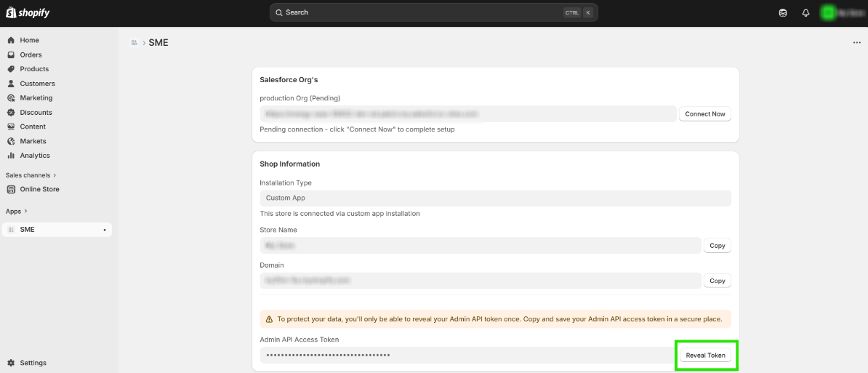Open the Discounts page
The width and height of the screenshot is (868, 373).
(36, 113)
